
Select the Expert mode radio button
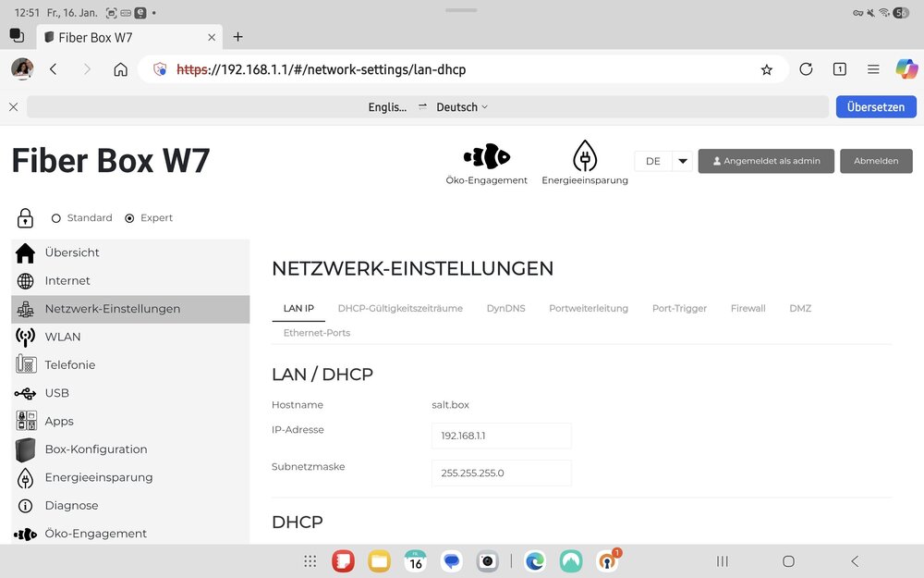click(129, 218)
